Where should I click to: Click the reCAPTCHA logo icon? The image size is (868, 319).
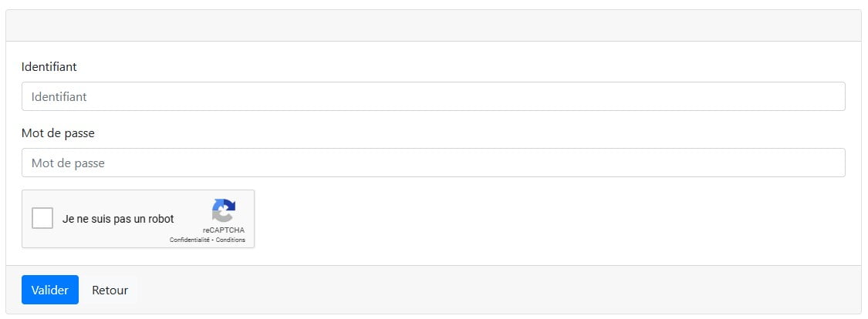(224, 210)
